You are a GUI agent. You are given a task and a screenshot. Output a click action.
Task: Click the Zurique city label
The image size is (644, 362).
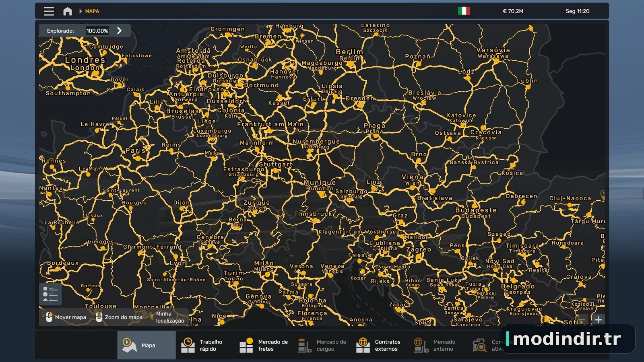(x=256, y=203)
